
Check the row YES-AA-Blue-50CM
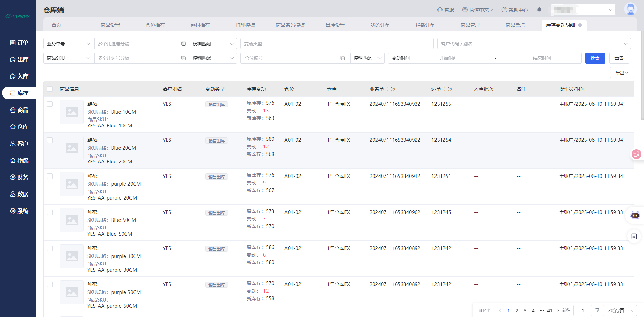pyautogui.click(x=50, y=212)
